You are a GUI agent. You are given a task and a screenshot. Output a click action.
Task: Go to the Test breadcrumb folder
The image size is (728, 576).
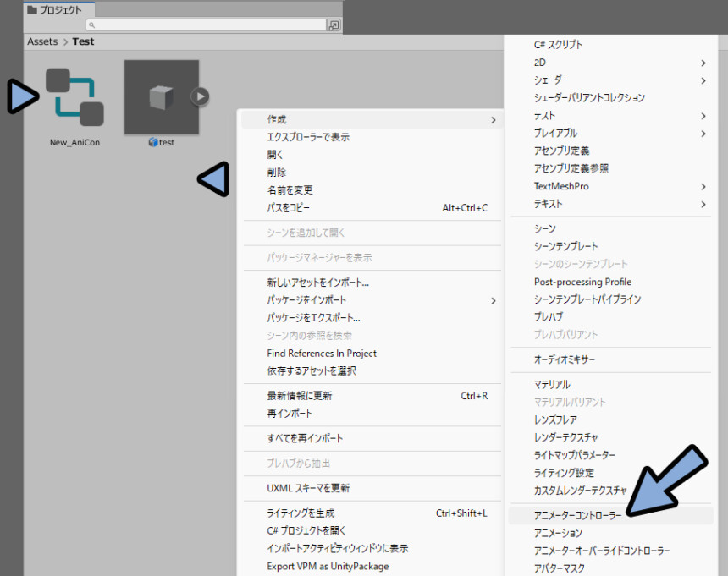click(x=83, y=41)
